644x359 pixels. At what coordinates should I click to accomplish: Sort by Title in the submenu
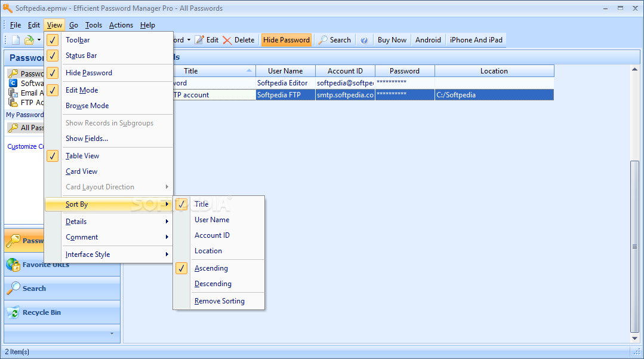[x=219, y=204]
